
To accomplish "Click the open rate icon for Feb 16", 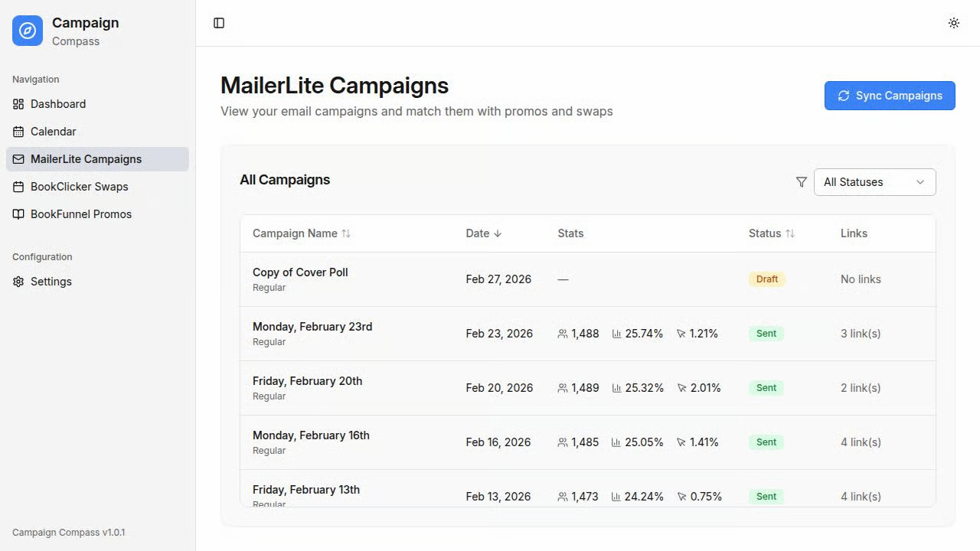I will [616, 442].
